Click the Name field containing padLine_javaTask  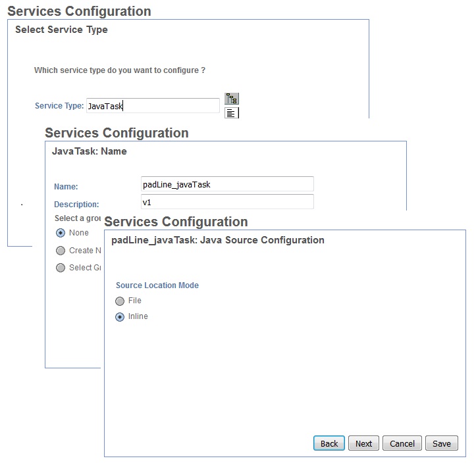click(x=227, y=184)
